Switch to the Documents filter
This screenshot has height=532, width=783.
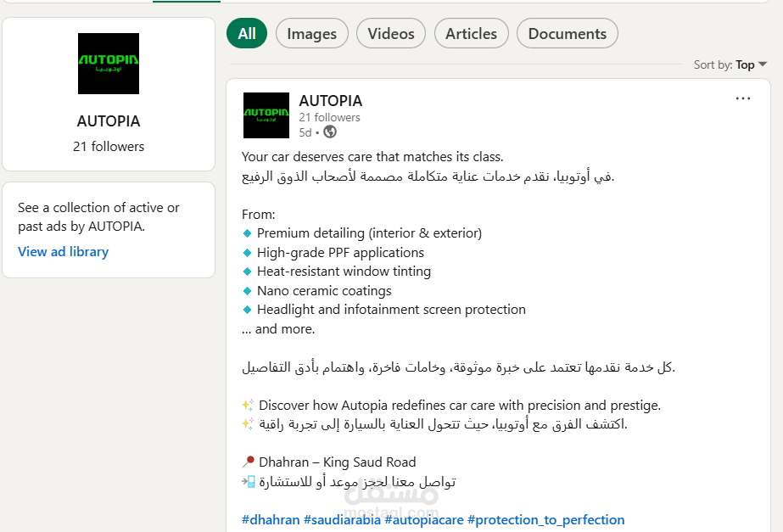click(x=568, y=33)
